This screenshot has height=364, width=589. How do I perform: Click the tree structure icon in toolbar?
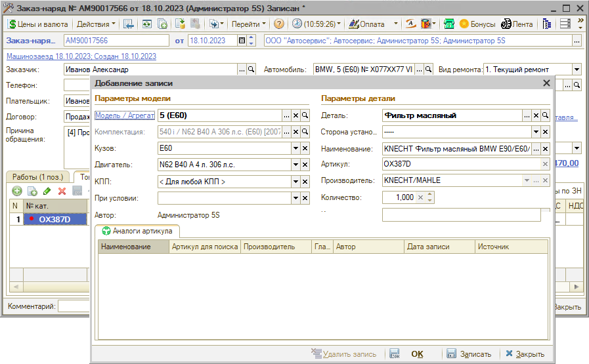pyautogui.click(x=547, y=24)
